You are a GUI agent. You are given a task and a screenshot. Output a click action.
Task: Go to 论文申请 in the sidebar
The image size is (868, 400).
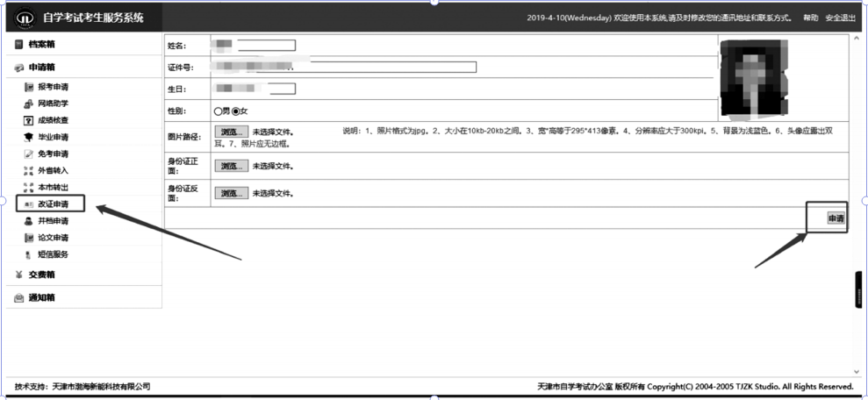53,238
